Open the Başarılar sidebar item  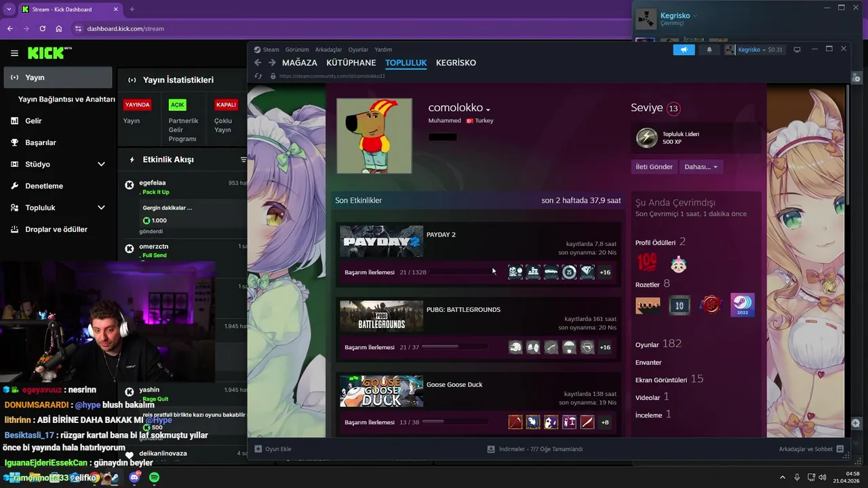tap(41, 142)
